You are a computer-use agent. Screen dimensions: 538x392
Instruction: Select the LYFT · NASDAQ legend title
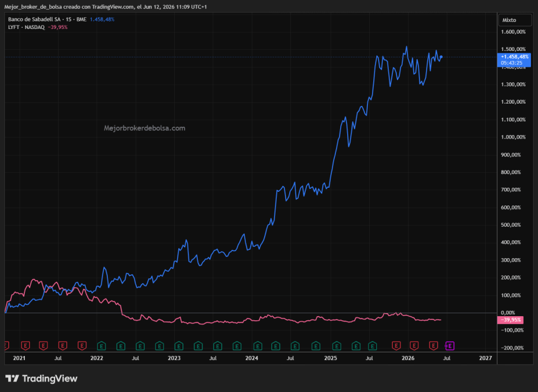27,27
